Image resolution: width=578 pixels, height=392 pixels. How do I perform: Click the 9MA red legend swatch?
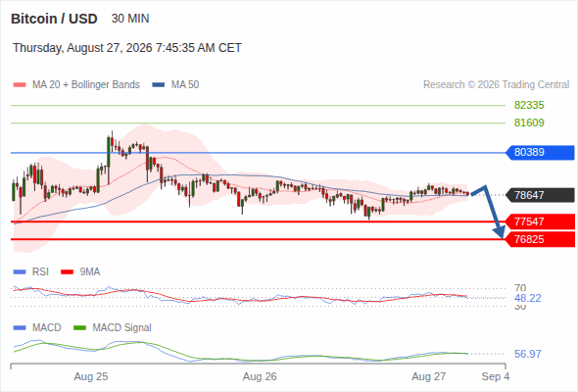tap(67, 271)
